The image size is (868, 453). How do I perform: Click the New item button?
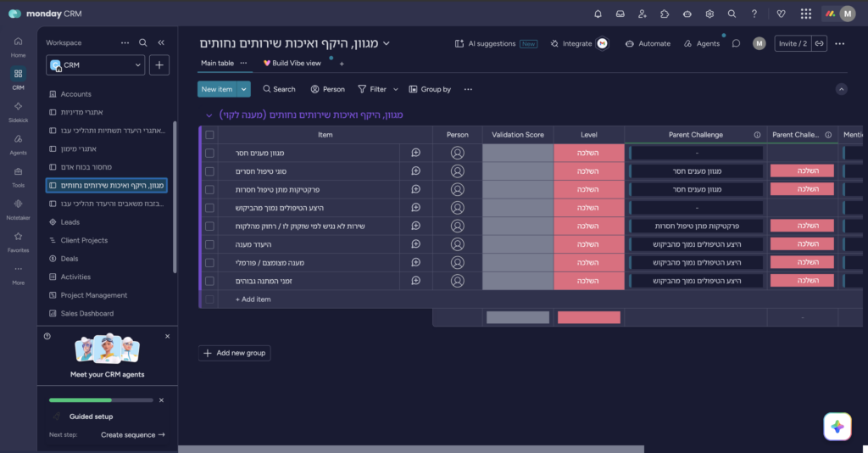tap(217, 89)
